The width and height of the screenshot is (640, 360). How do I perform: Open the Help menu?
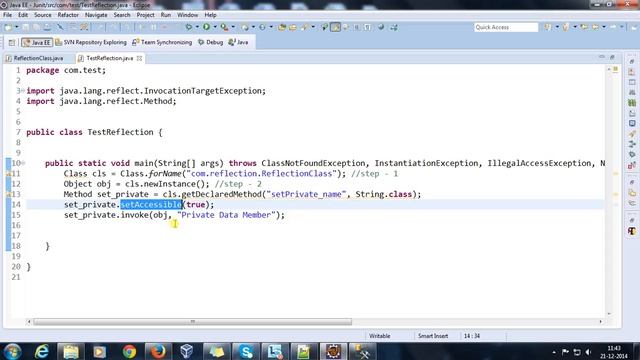tap(210, 15)
